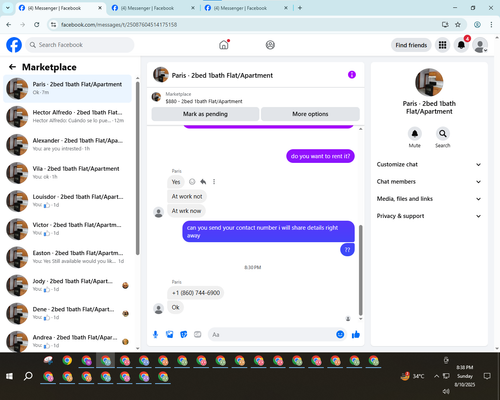Reload the page
This screenshot has height=400, width=500.
37,25
